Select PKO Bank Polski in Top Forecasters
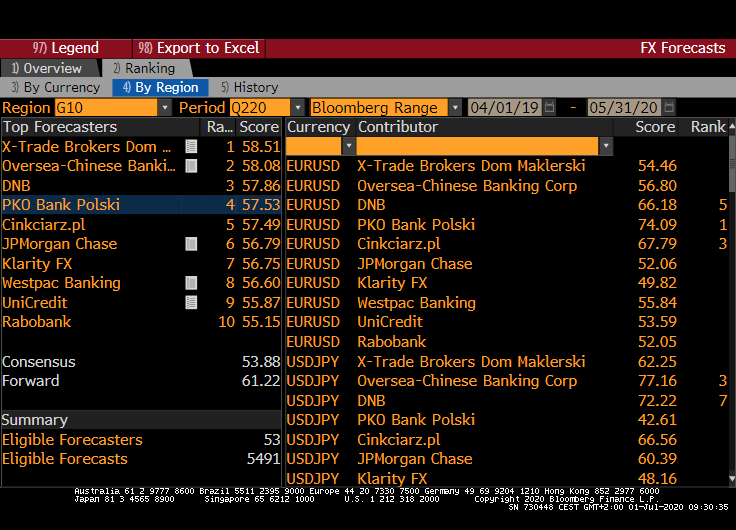Viewport: 736px width, 530px height. pos(62,205)
